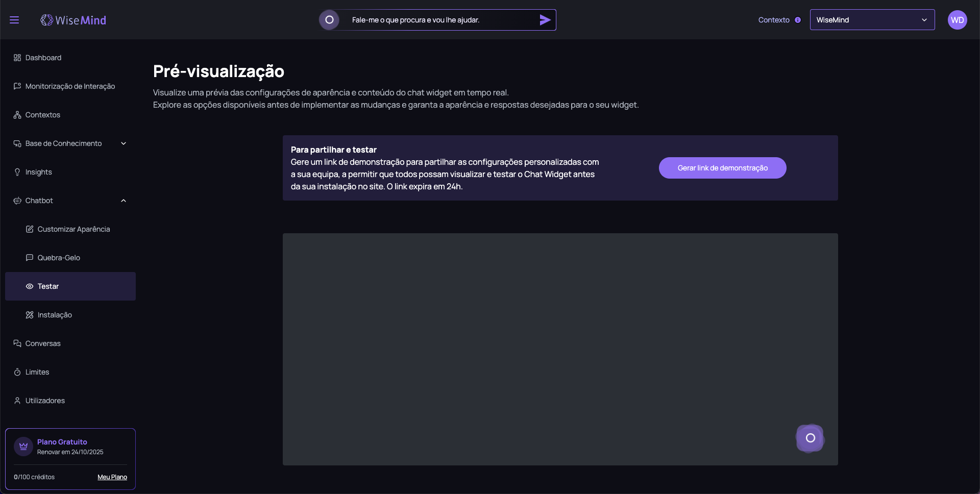Select Customizar Aparência under Chatbot
The image size is (980, 494).
(x=73, y=229)
